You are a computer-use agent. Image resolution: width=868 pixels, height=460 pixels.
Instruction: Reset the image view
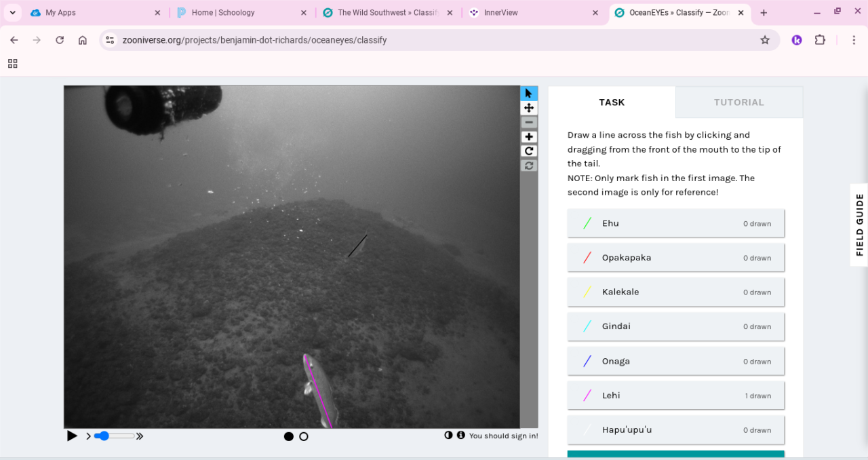click(x=529, y=166)
